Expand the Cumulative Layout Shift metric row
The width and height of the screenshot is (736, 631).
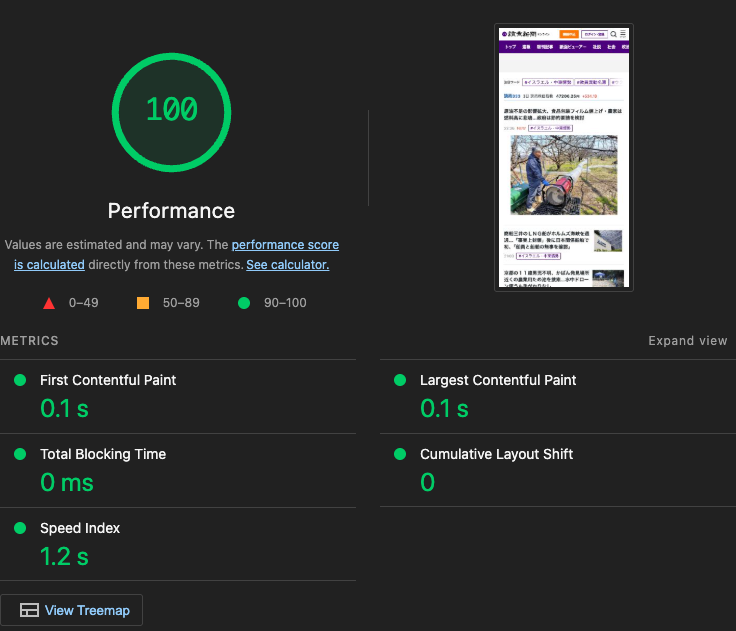coord(558,470)
